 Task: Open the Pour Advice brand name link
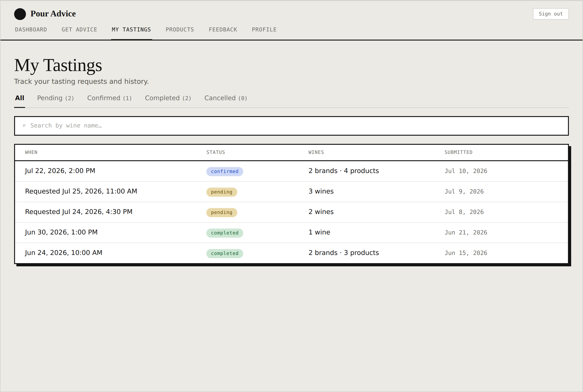53,14
